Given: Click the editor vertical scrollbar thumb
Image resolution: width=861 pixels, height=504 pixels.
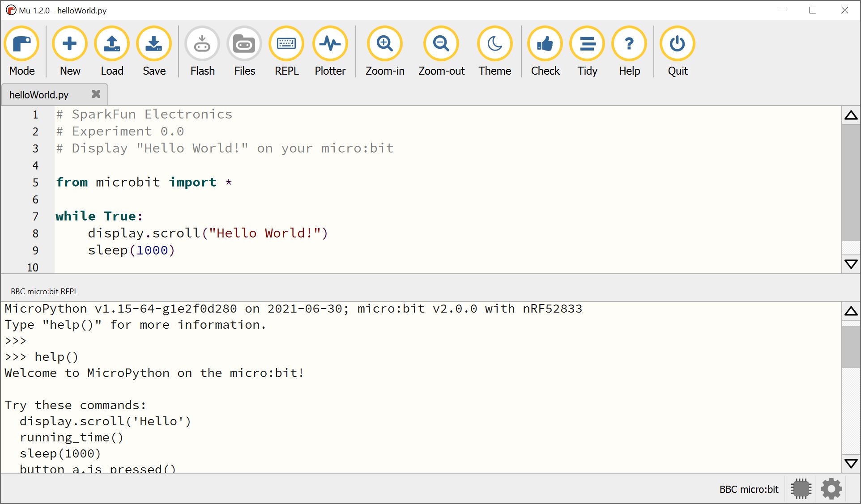Looking at the screenshot, I should pyautogui.click(x=851, y=182).
